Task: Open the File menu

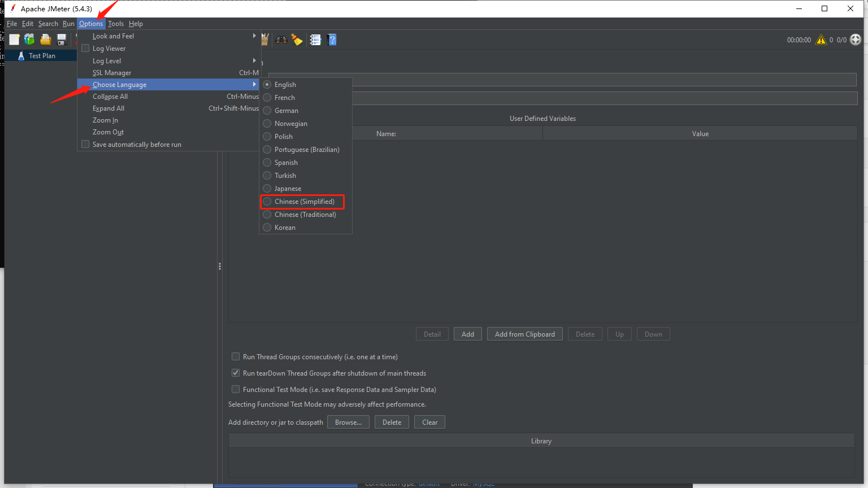Action: (x=12, y=24)
